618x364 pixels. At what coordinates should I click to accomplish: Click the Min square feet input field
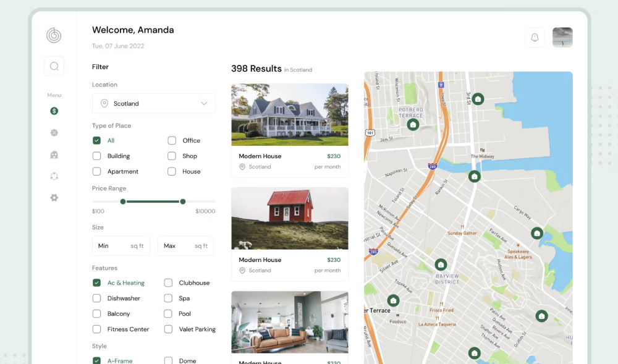tap(121, 245)
